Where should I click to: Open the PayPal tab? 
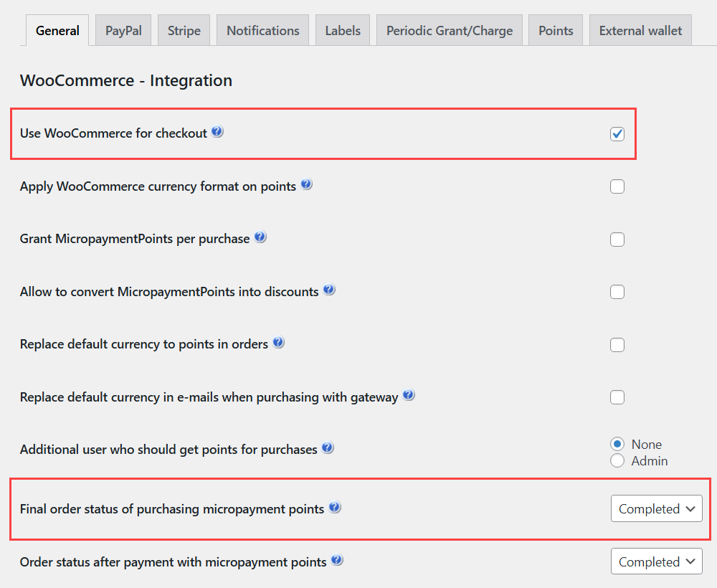point(123,31)
